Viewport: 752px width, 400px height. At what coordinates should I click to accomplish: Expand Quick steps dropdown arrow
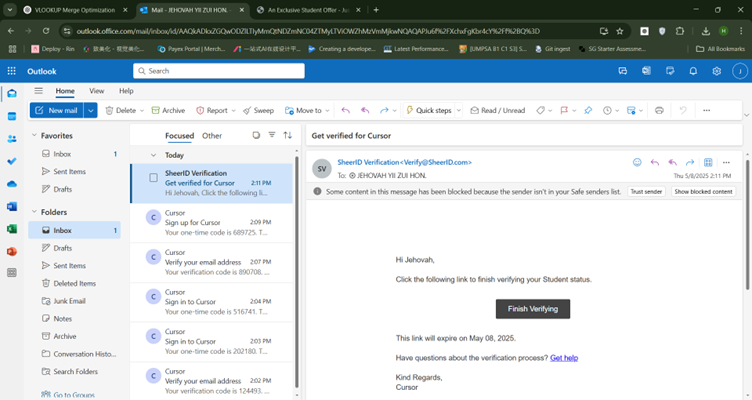(458, 111)
